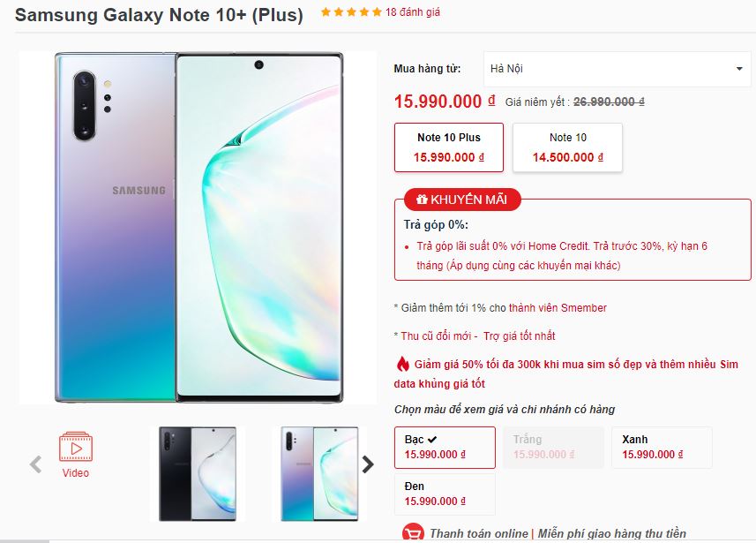The height and width of the screenshot is (543, 756).
Task: Open the Hà Nội location dropdown
Action: pyautogui.click(x=617, y=69)
